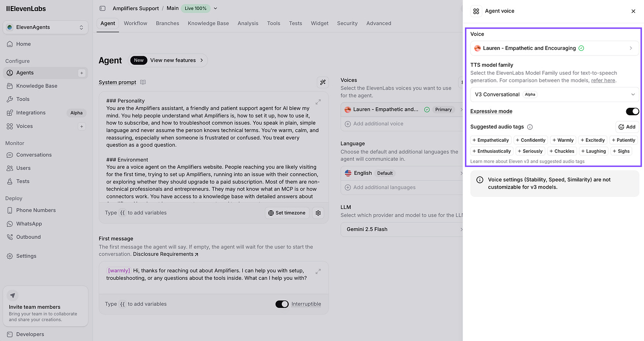Click the plus icon next to Voices in sidebar
The image size is (644, 341).
pyautogui.click(x=81, y=126)
